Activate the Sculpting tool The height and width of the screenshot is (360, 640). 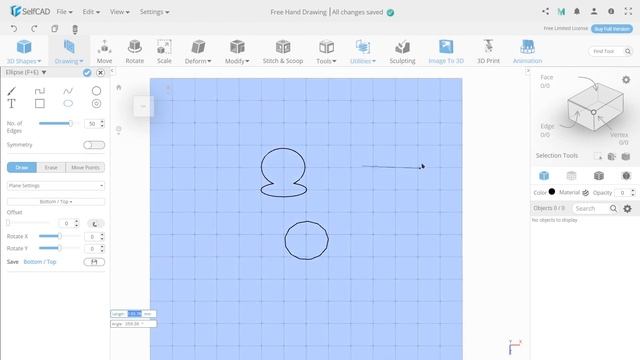coord(402,51)
